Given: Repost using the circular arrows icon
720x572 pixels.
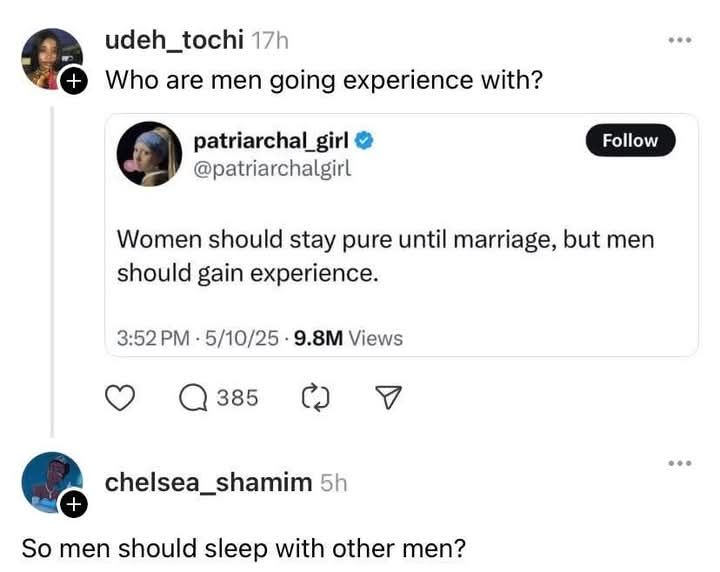Looking at the screenshot, I should pyautogui.click(x=315, y=397).
